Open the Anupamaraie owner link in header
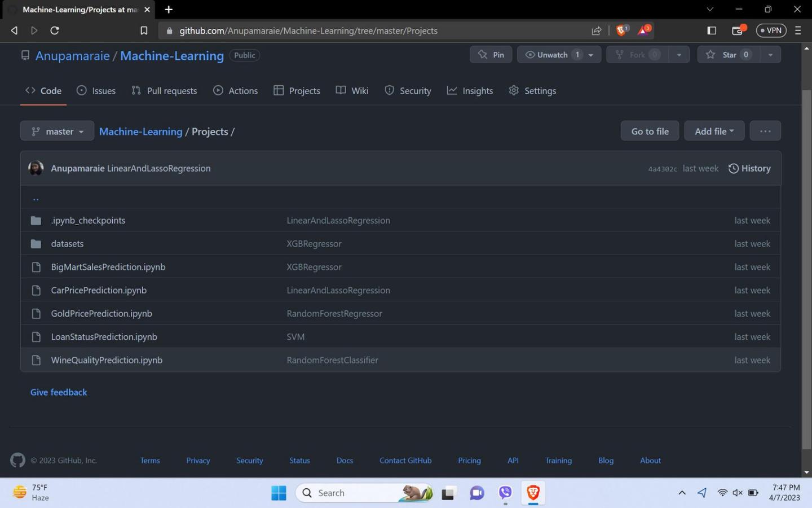 pyautogui.click(x=73, y=55)
